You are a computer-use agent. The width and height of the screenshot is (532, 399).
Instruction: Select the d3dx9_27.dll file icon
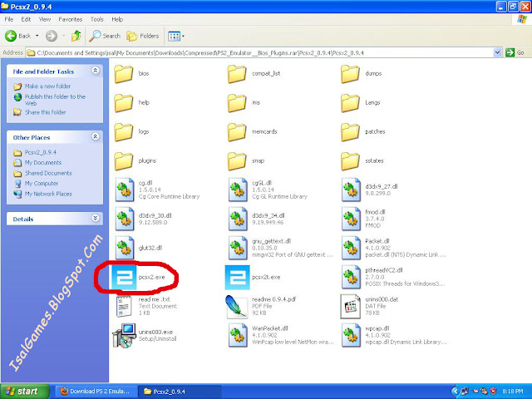click(351, 190)
